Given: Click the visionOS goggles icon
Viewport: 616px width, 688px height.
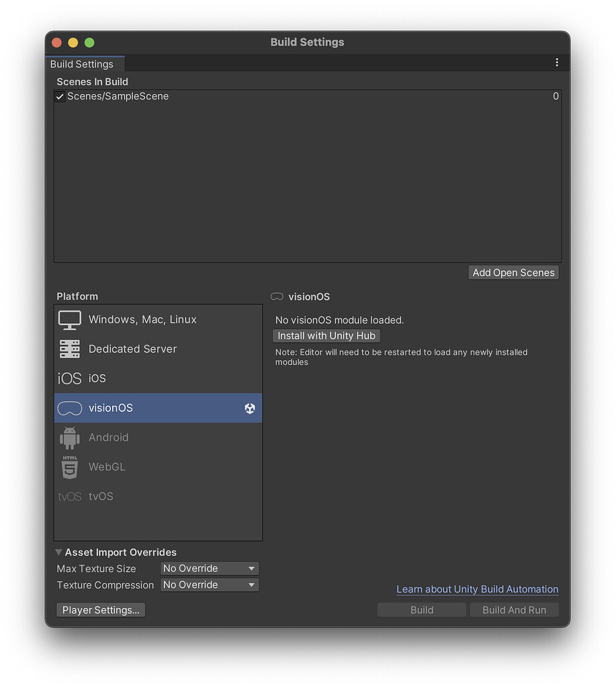Looking at the screenshot, I should (69, 408).
